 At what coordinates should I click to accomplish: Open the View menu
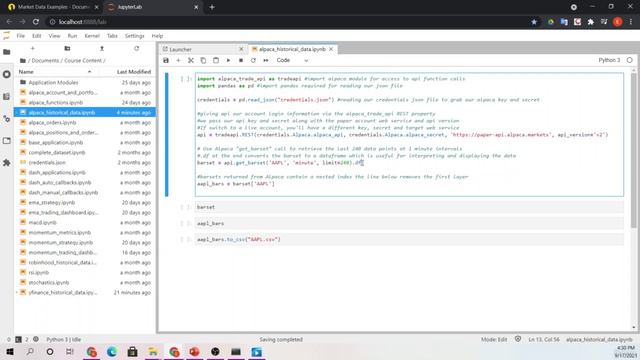[x=54, y=36]
